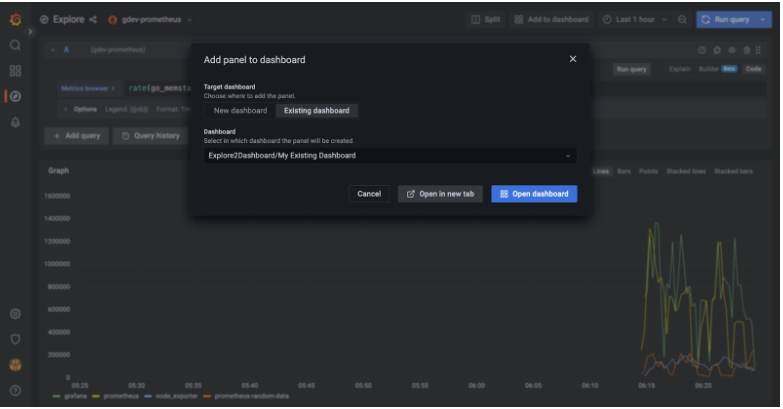Click the Grafana logo home icon

[x=15, y=19]
